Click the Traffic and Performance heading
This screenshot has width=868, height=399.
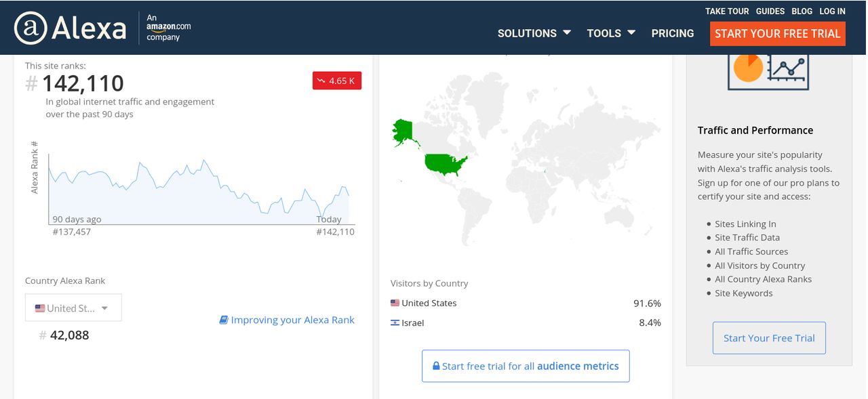(755, 130)
